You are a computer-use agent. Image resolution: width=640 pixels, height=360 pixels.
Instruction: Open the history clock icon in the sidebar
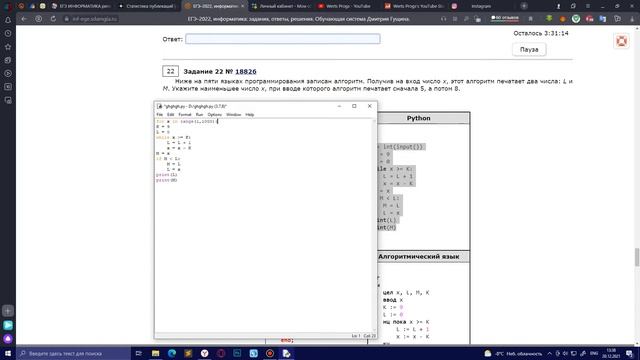click(x=8, y=33)
